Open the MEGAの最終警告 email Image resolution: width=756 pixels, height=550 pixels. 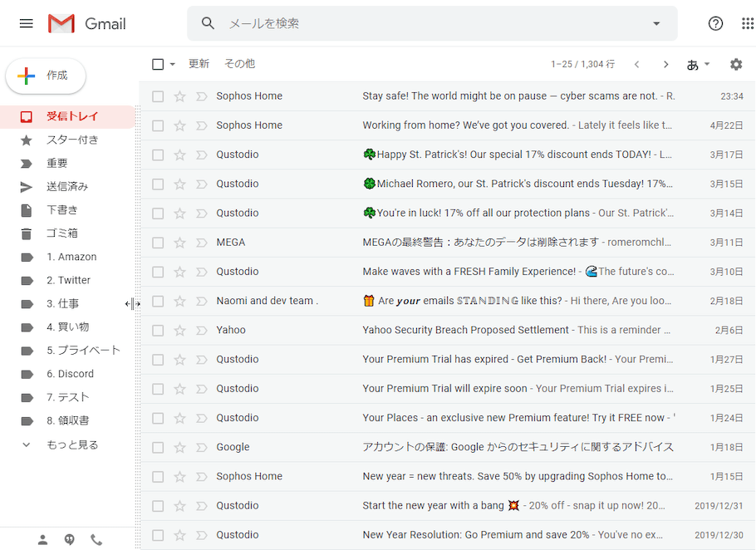(x=448, y=243)
